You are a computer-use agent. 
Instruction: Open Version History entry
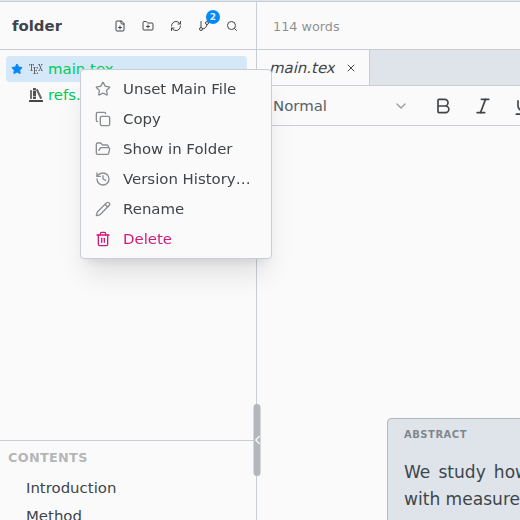pos(176,179)
